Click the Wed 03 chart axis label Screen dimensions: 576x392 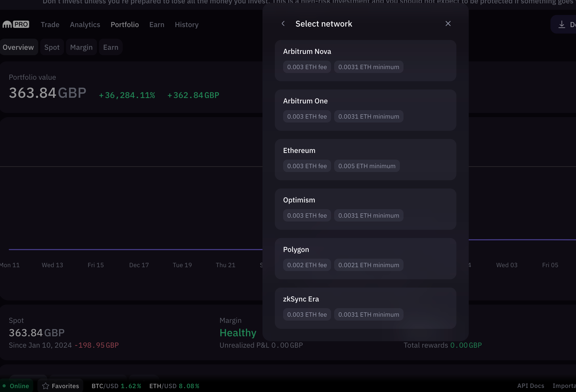(x=507, y=265)
